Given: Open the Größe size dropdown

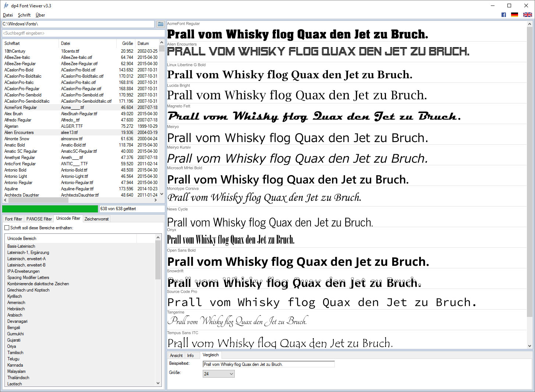Looking at the screenshot, I should [x=219, y=374].
